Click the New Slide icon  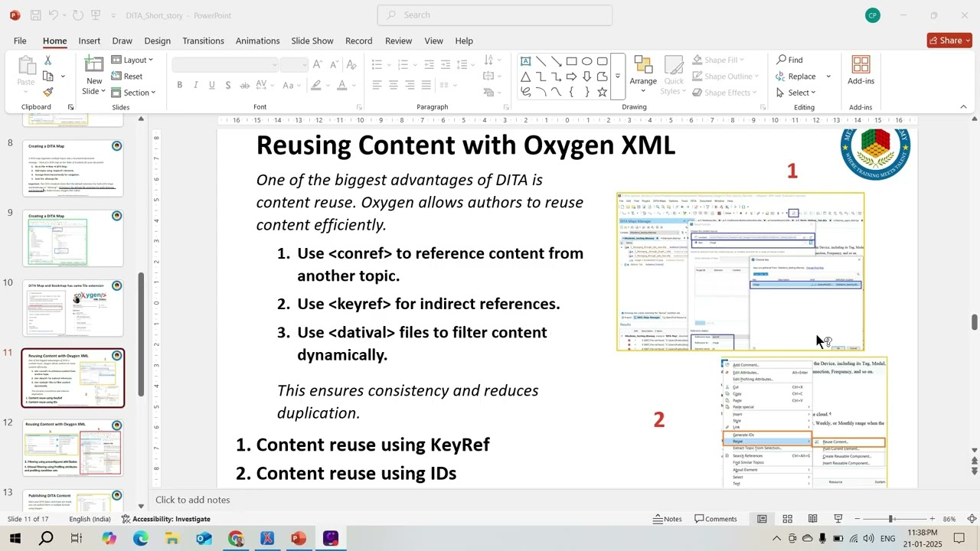(x=94, y=64)
